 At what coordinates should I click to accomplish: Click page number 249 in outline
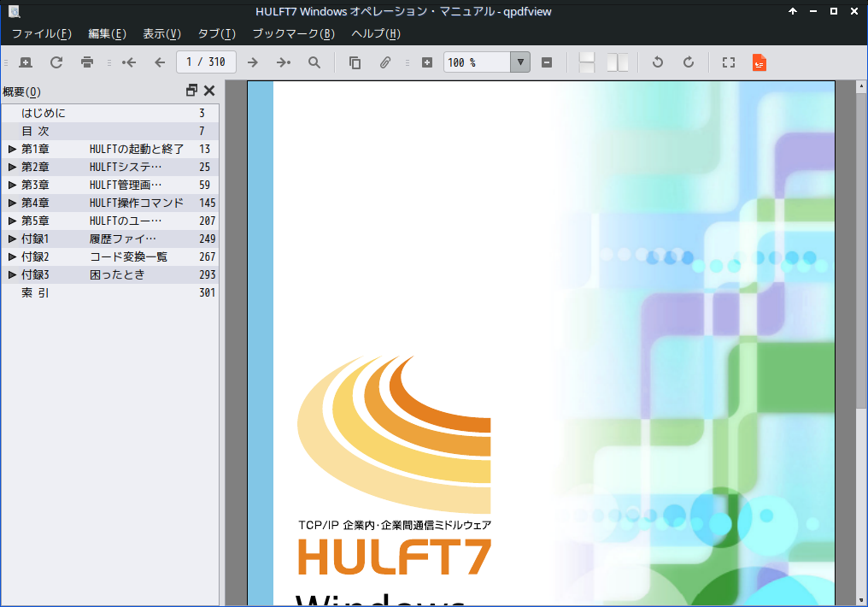[207, 239]
